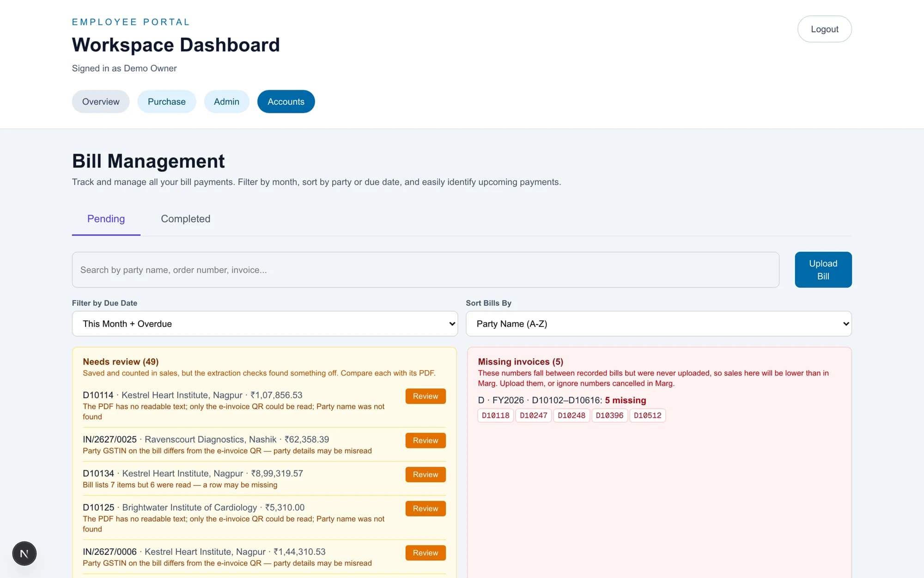Switch to the Overview tab
The height and width of the screenshot is (578, 924).
pos(101,102)
